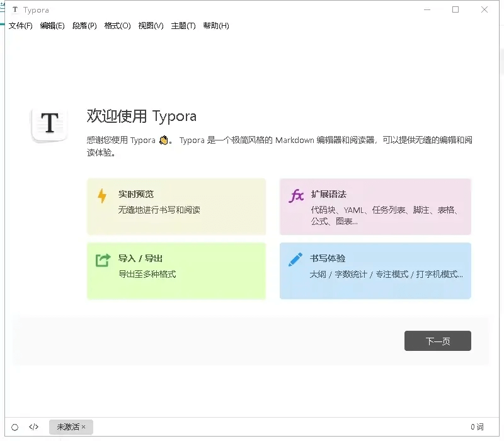Click the fx 扩展语法 icon
The width and height of the screenshot is (504, 441).
(x=296, y=195)
